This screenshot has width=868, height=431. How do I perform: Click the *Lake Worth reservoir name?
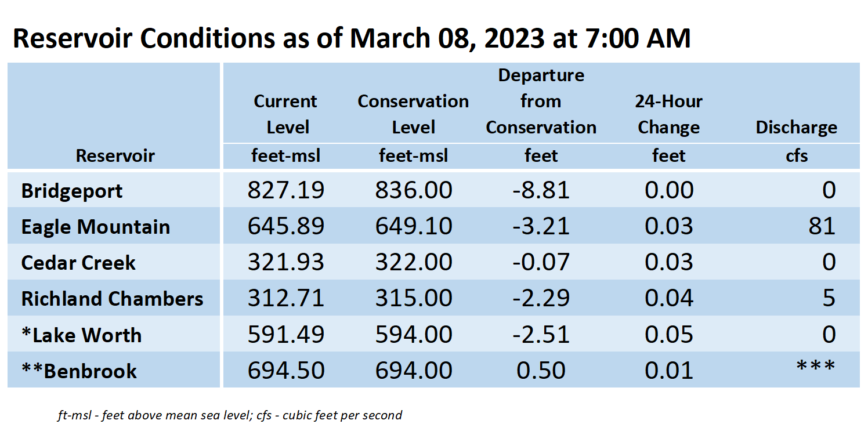coord(82,335)
